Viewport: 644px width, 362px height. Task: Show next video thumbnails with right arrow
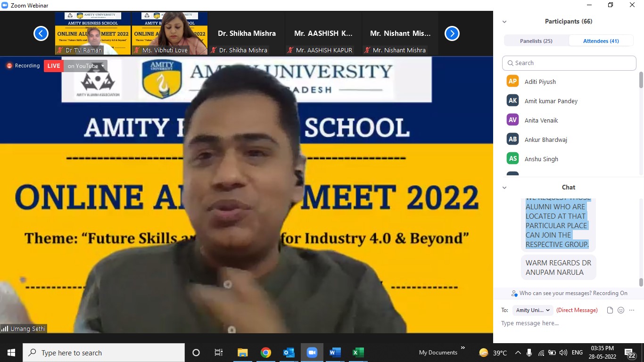452,33
